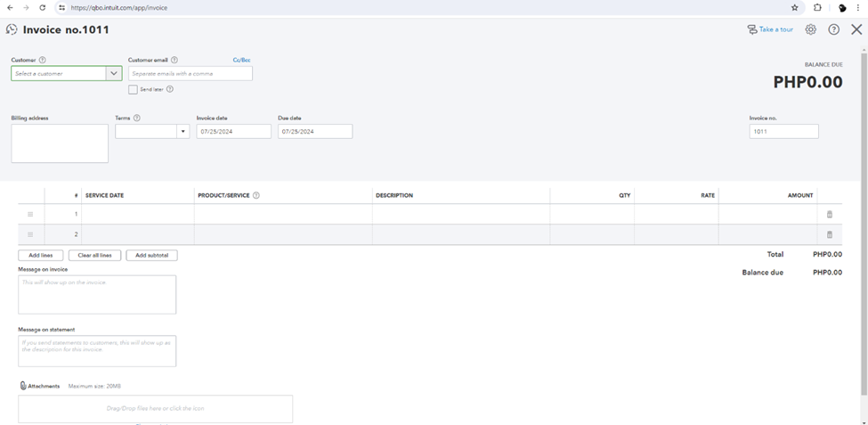
Task: Click the SERVICE DATE column header
Action: coord(105,196)
